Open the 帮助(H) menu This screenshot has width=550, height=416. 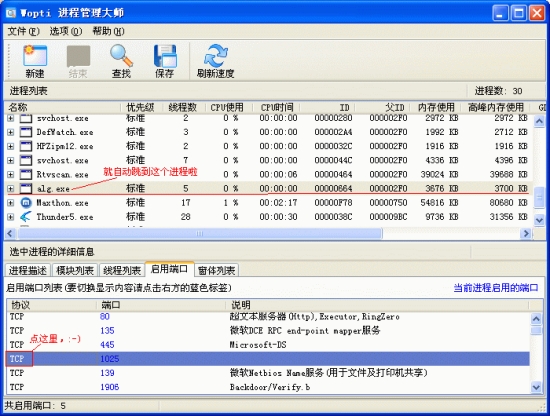(108, 31)
